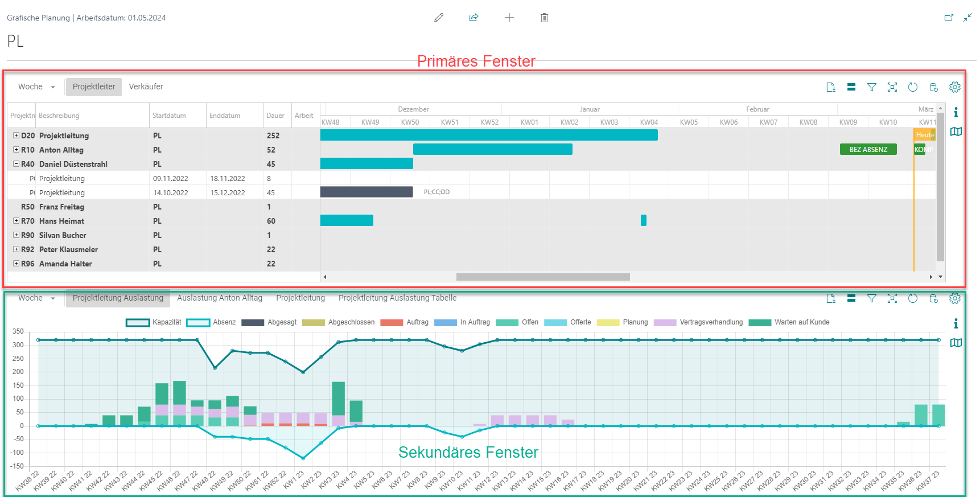The width and height of the screenshot is (980, 497).
Task: Expand the D20 Projektleitung row
Action: click(x=16, y=135)
